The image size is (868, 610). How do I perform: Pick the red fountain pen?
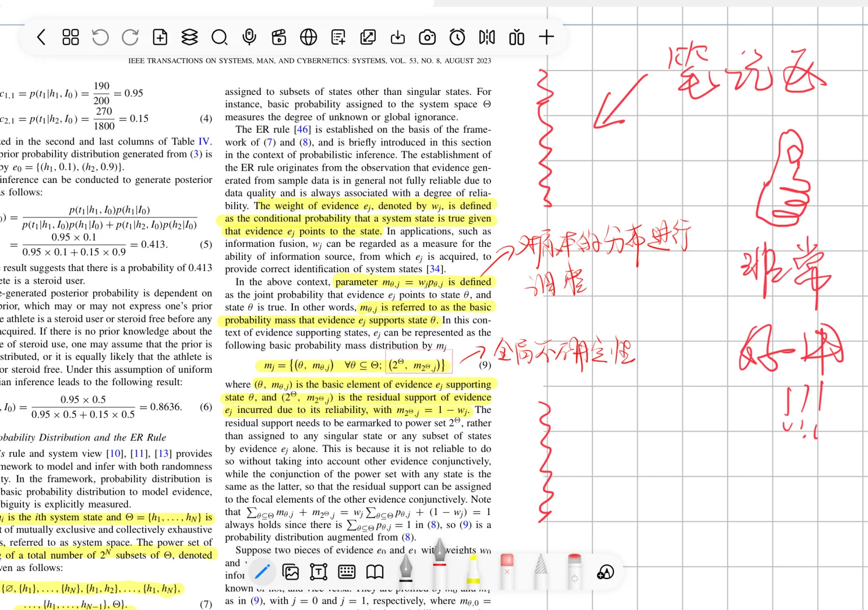440,559
